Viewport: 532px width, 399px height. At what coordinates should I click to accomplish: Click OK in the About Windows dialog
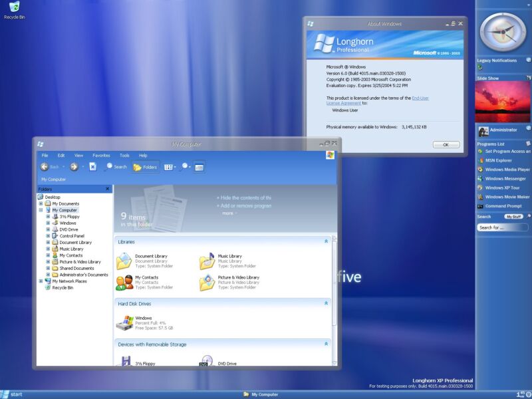coord(445,144)
